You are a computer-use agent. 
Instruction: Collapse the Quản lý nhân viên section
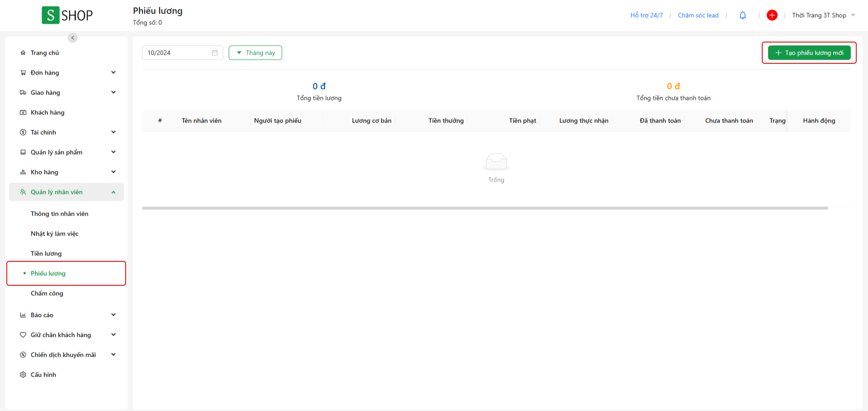pyautogui.click(x=113, y=192)
